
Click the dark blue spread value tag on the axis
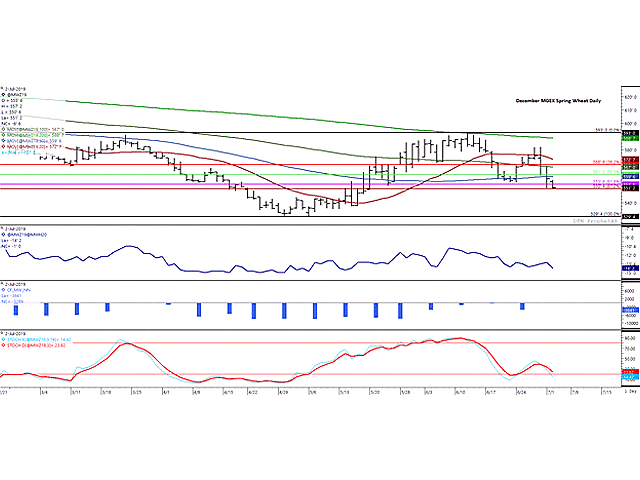(630, 268)
